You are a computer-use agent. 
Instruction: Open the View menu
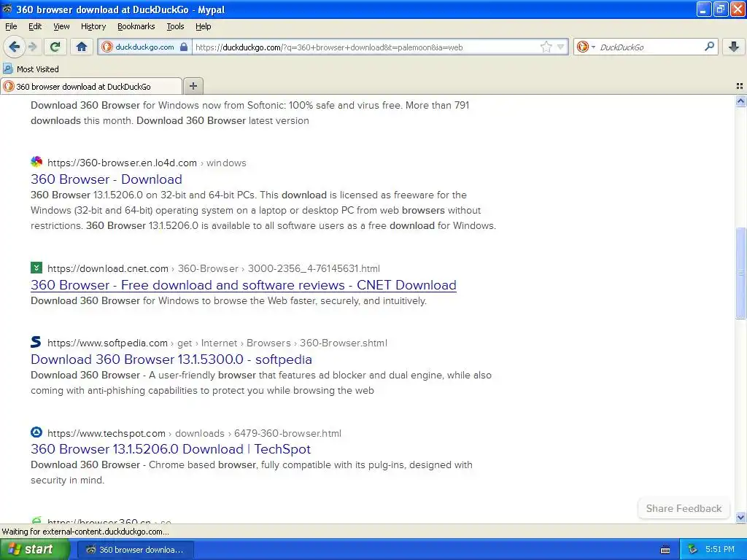click(x=61, y=26)
